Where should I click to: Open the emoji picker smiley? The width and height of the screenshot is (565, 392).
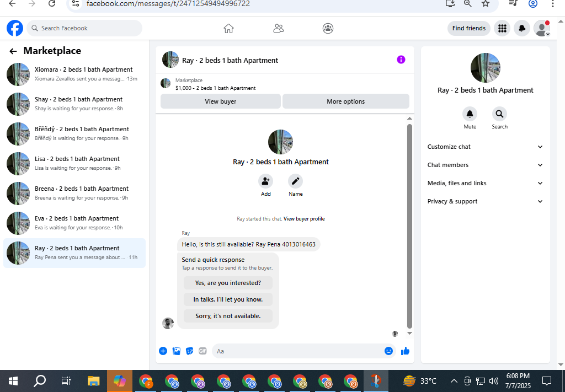[388, 351]
